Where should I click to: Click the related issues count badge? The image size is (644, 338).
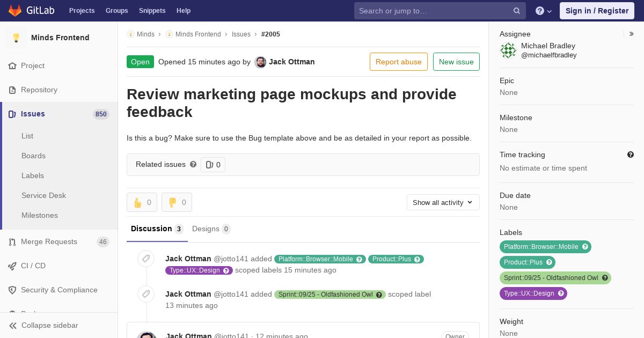click(213, 165)
